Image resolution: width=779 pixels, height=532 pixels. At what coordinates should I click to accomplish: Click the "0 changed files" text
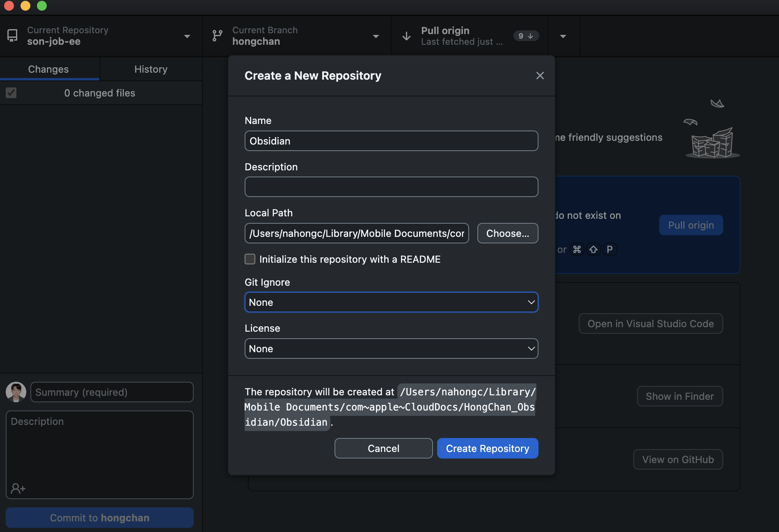(100, 93)
